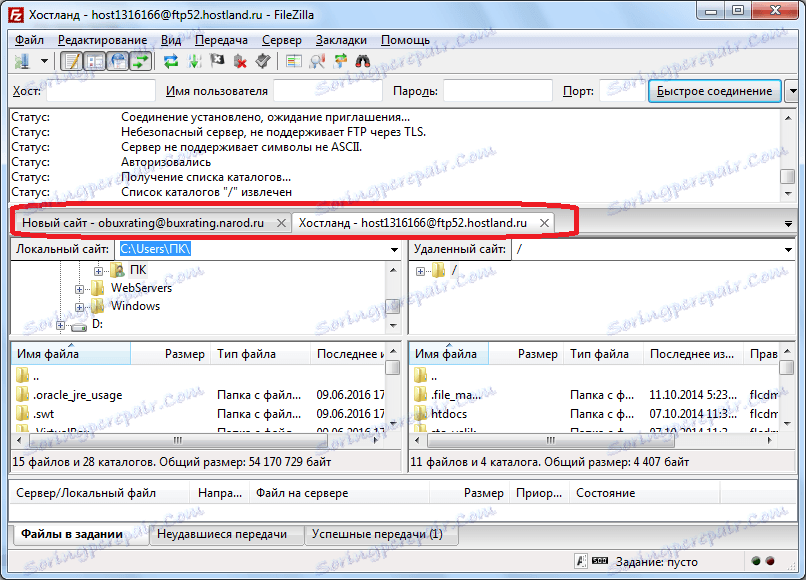Viewport: 806px width, 580px height.
Task: Open the Вид menu
Action: [171, 40]
